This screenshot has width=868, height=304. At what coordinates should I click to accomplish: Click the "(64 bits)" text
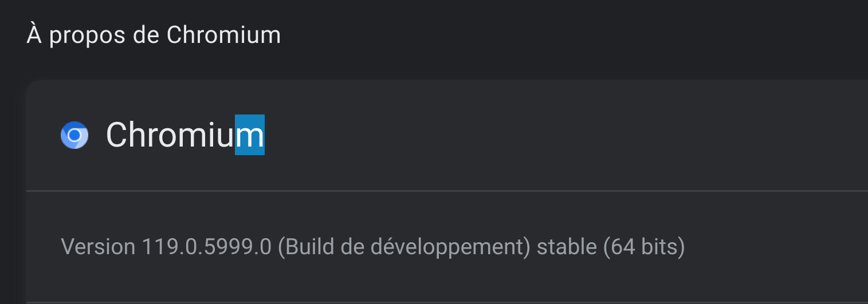[x=643, y=247]
